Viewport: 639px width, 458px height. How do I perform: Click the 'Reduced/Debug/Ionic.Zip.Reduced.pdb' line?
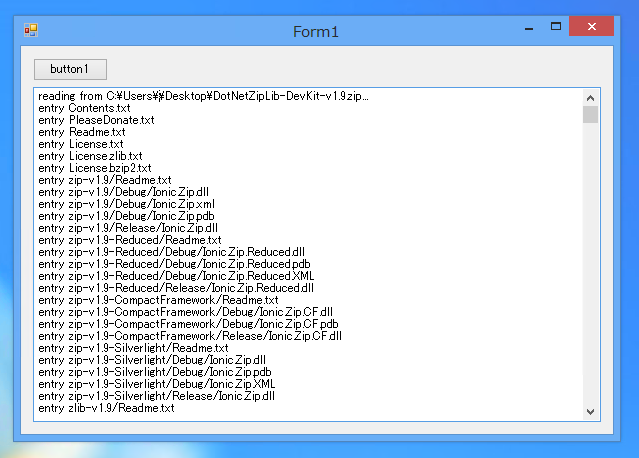[x=174, y=264]
